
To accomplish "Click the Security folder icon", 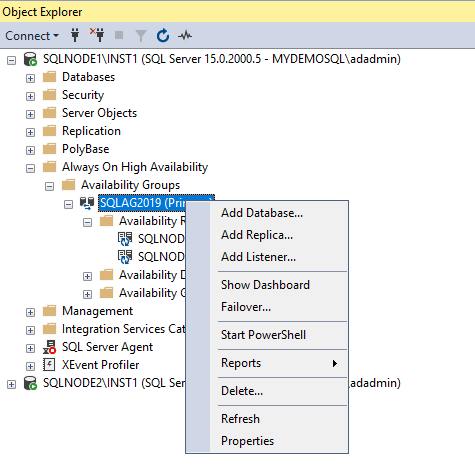I will (x=50, y=95).
